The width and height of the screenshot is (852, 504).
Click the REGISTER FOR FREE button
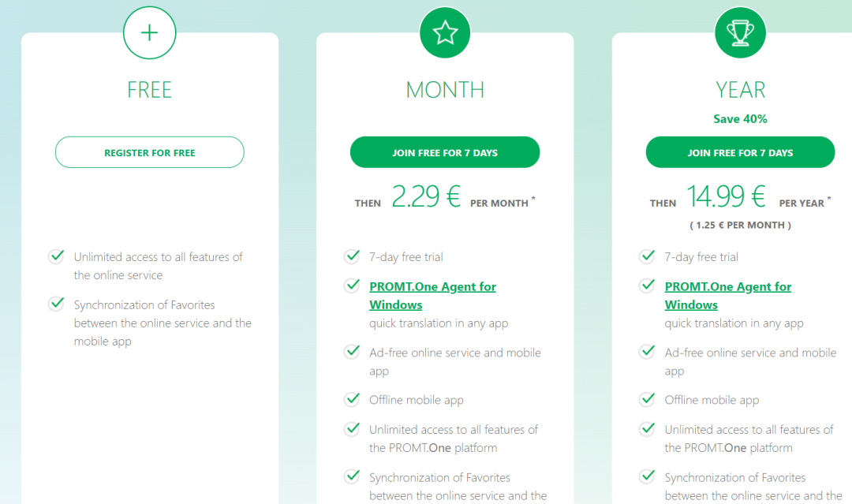pos(149,152)
